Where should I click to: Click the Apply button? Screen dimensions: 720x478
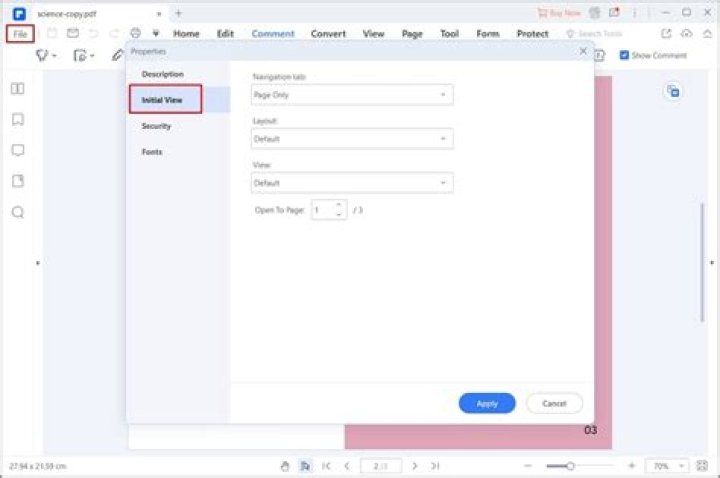click(487, 403)
